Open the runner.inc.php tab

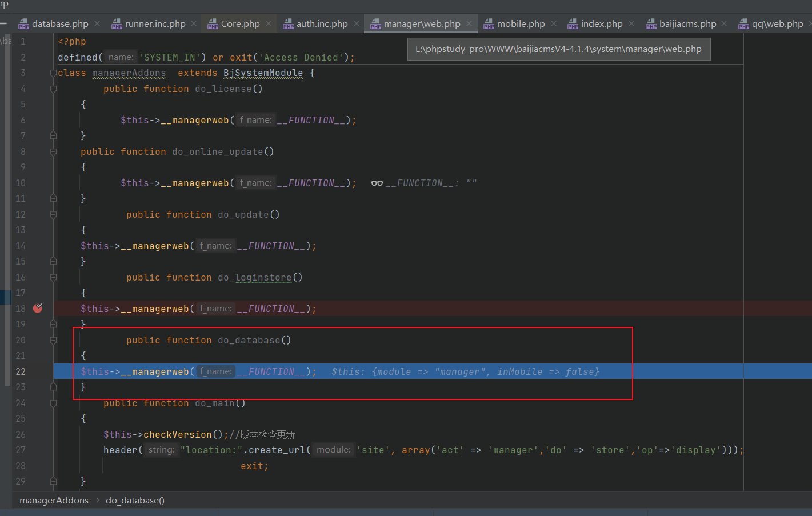[x=155, y=23]
